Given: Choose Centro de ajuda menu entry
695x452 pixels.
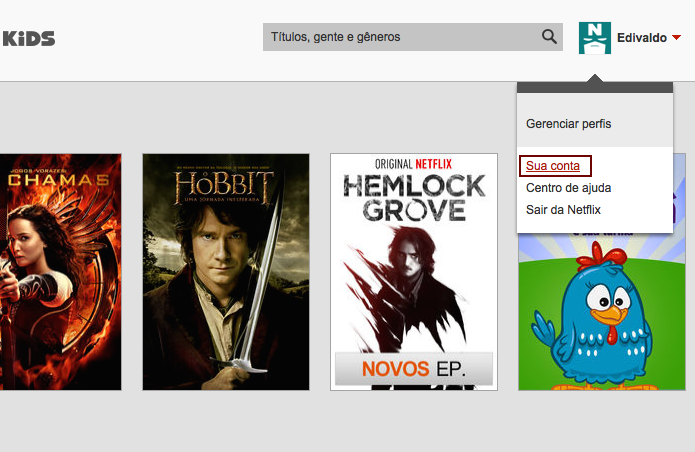Looking at the screenshot, I should pyautogui.click(x=568, y=188).
